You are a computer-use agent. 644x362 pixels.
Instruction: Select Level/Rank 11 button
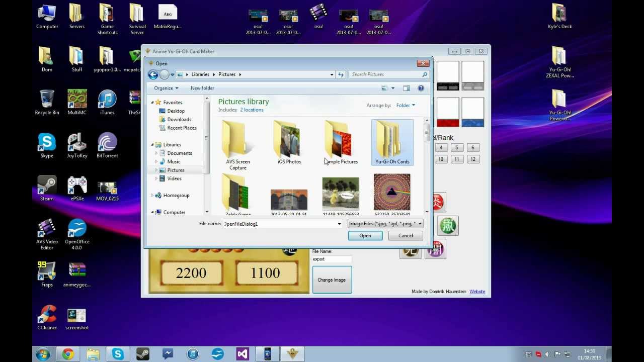coord(457,159)
